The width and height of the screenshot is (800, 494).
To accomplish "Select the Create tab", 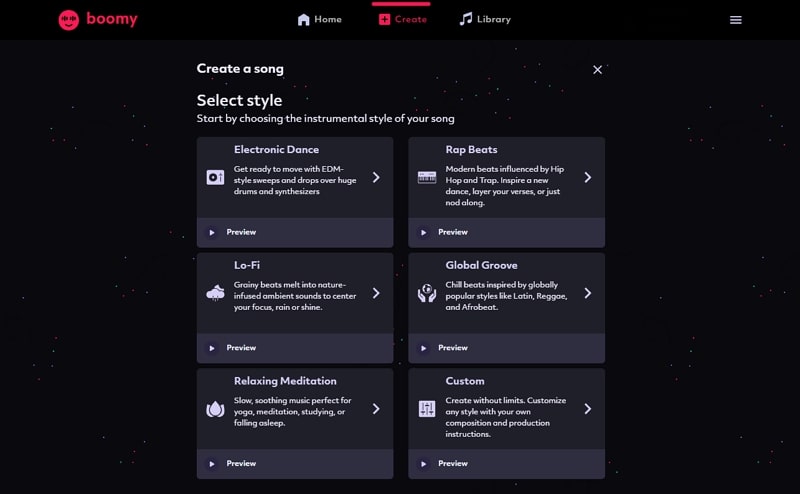I will (403, 19).
